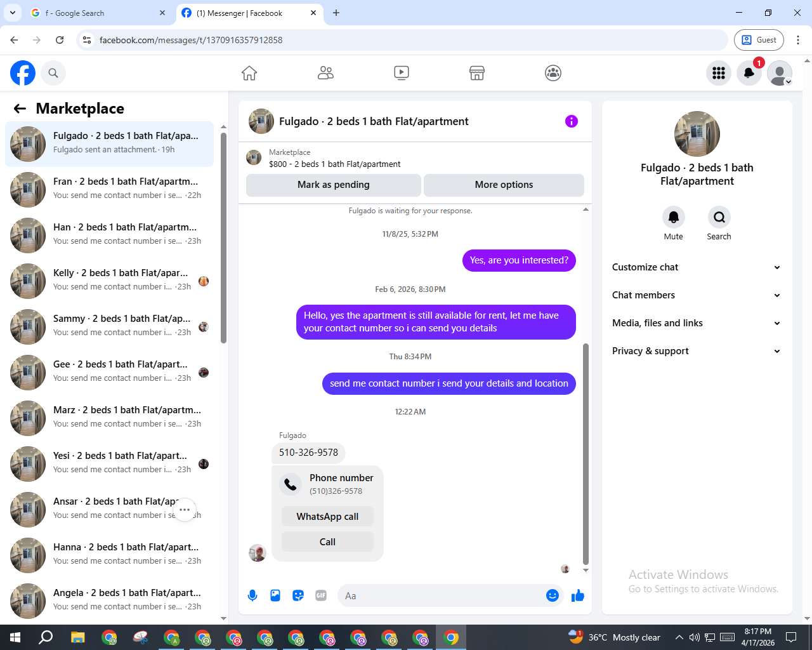Open the account profile avatar menu
This screenshot has width=812, height=650.
click(x=780, y=73)
